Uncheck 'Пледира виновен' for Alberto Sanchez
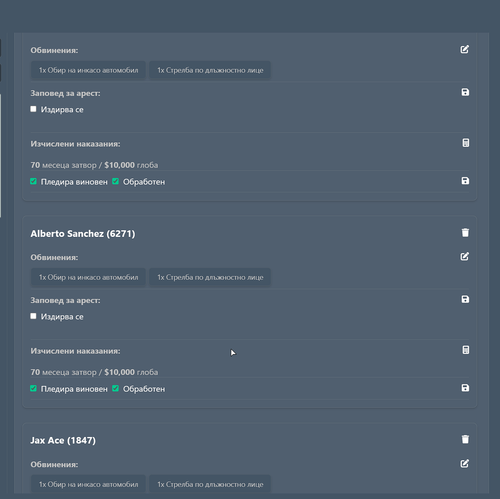 pyautogui.click(x=33, y=388)
